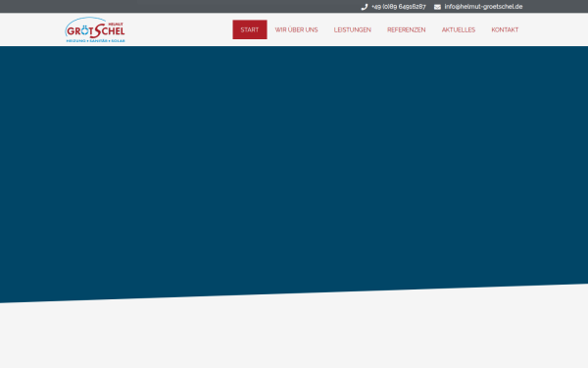Viewport: 588px width, 368px height.
Task: Select the START menu item
Action: (250, 29)
